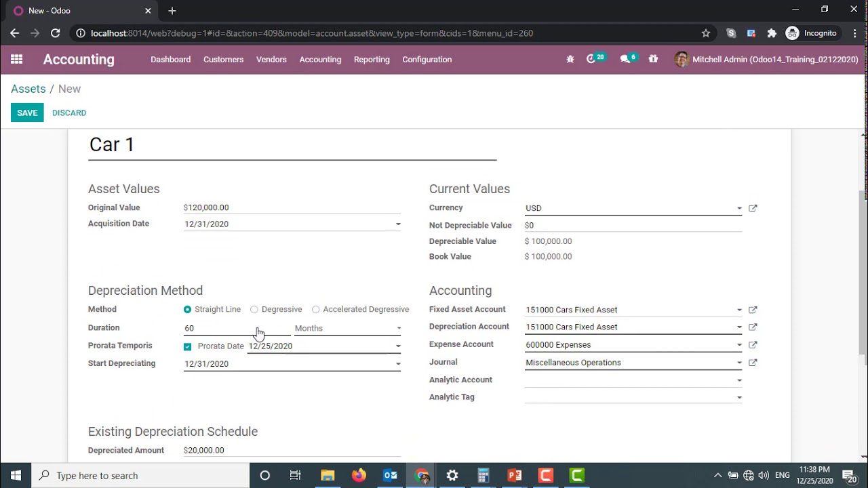This screenshot has width=868, height=488.
Task: Open Calculator from taskbar
Action: [484, 475]
